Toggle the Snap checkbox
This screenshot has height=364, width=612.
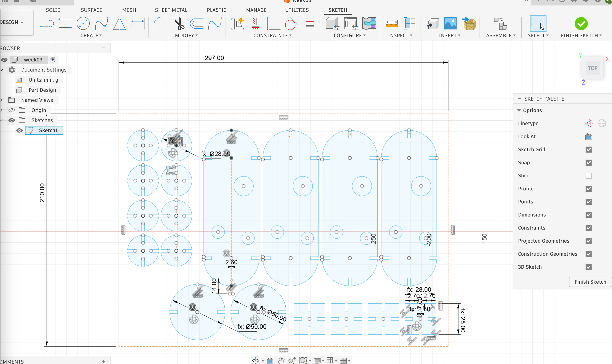[x=588, y=163]
